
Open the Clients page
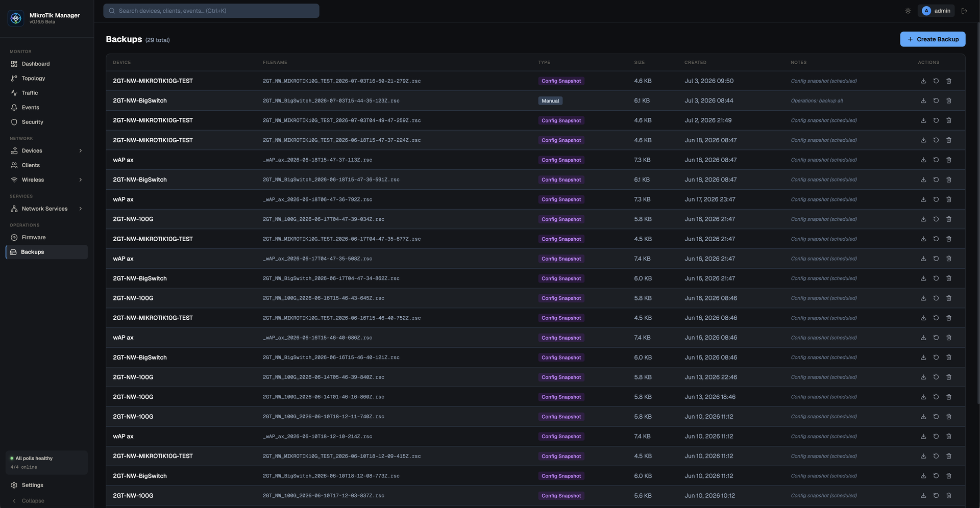[46, 165]
